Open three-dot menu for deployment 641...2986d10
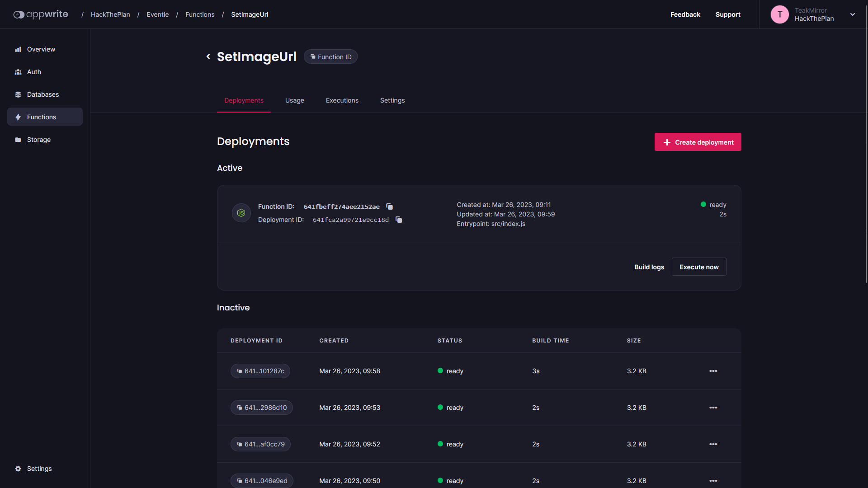The image size is (868, 488). pyautogui.click(x=713, y=408)
